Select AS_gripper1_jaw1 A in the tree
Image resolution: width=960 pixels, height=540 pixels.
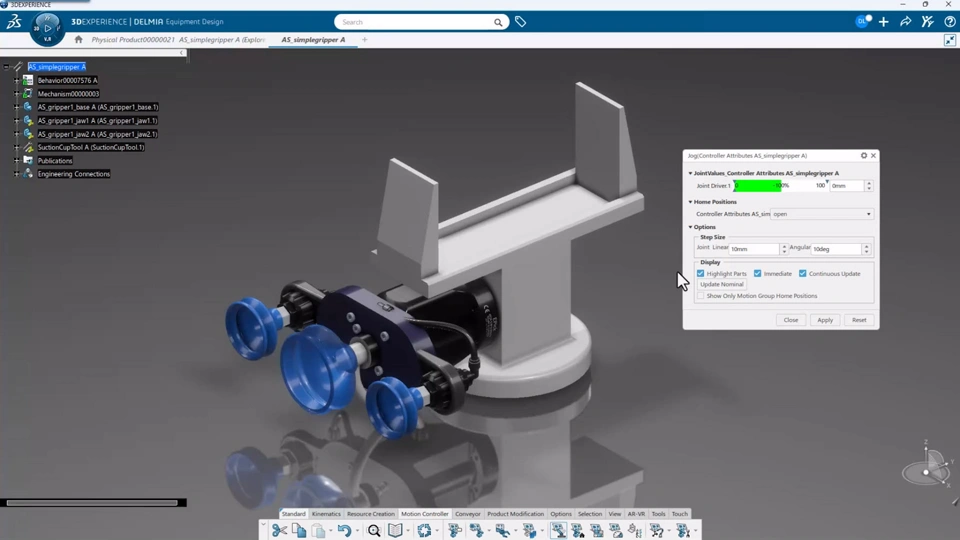coord(97,121)
